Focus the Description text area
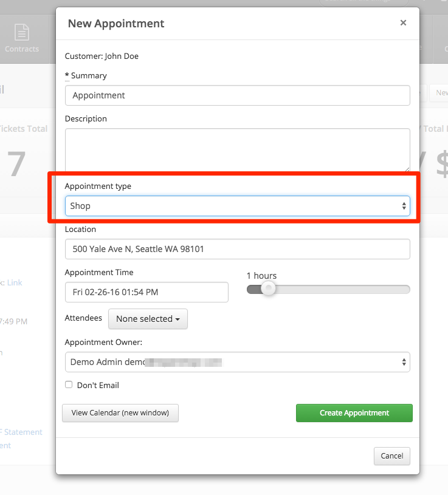 pos(237,149)
